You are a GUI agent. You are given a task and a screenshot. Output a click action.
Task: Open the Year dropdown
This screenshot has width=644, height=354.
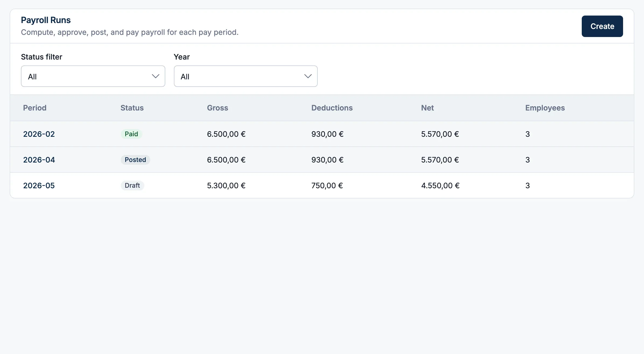[x=246, y=76]
